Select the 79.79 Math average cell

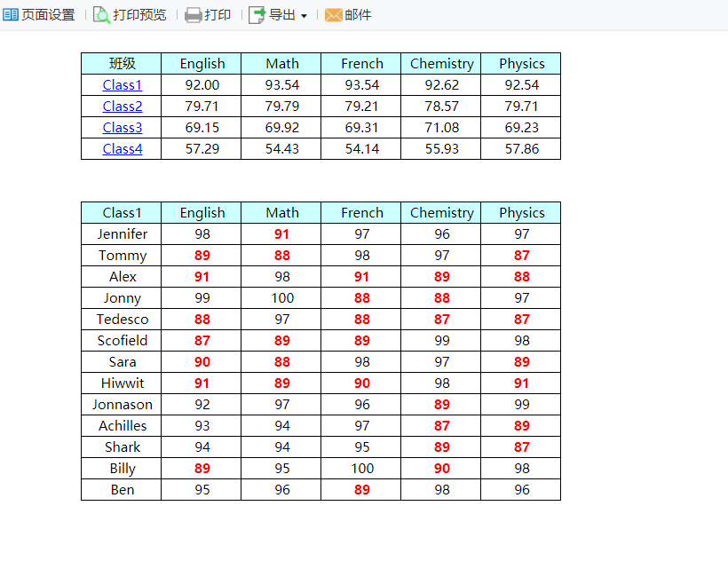coord(281,107)
